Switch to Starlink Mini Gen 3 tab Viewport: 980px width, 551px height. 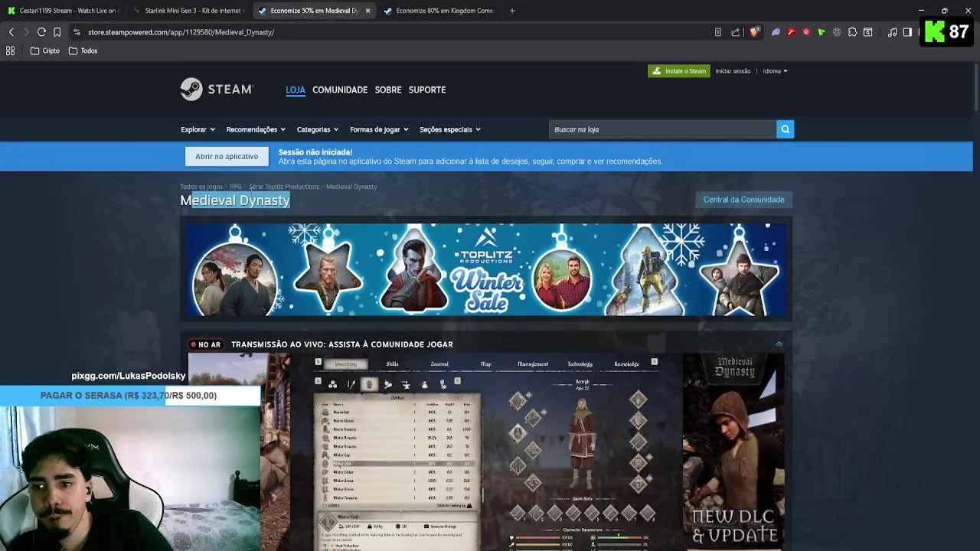click(x=188, y=11)
